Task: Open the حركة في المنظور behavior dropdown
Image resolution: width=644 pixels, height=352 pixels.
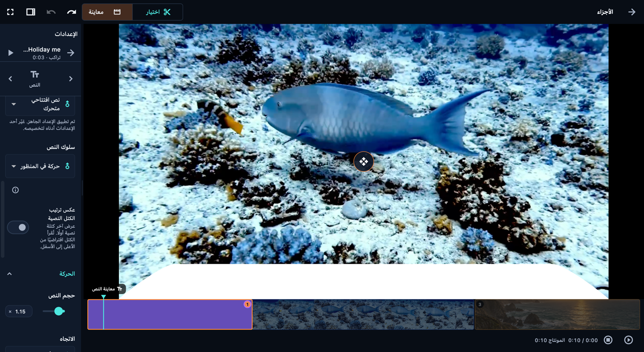Action: (40, 166)
